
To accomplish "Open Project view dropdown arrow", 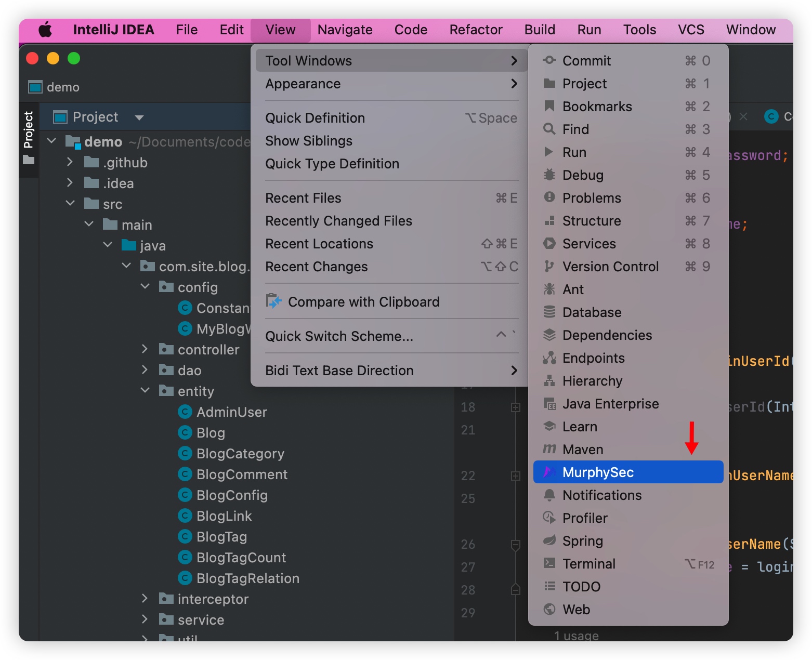I will click(139, 117).
